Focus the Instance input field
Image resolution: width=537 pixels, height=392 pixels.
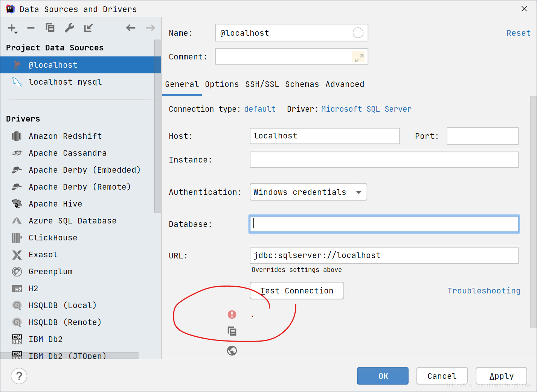pos(384,160)
